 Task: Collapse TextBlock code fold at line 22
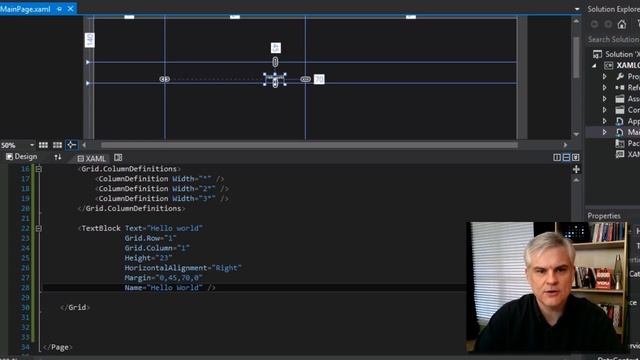click(x=38, y=228)
